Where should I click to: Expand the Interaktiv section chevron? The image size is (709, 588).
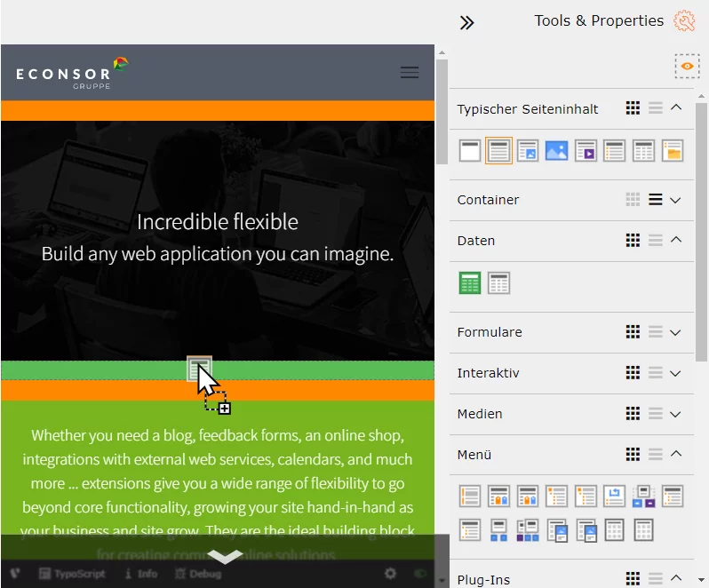675,374
